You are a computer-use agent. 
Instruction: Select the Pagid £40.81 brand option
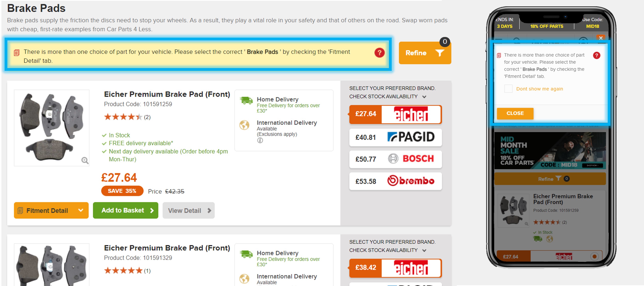coord(395,137)
